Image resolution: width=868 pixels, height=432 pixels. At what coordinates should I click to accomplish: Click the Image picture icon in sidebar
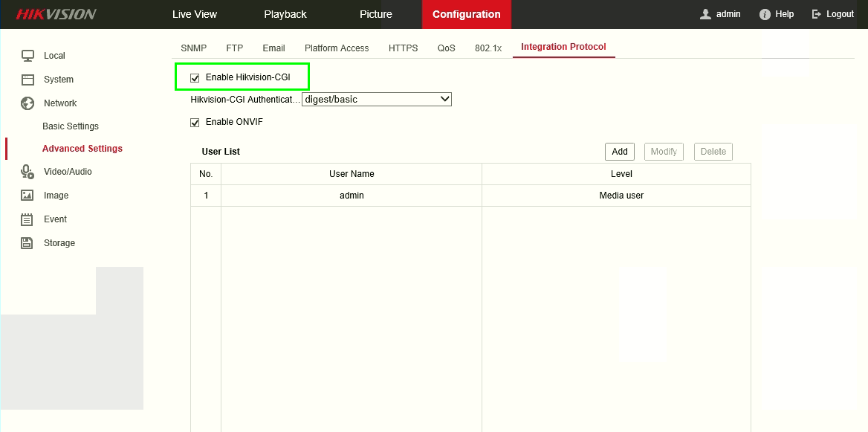pos(27,196)
